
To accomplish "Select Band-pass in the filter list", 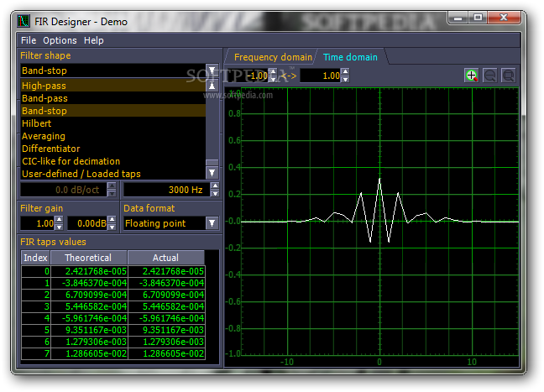I will [x=113, y=98].
